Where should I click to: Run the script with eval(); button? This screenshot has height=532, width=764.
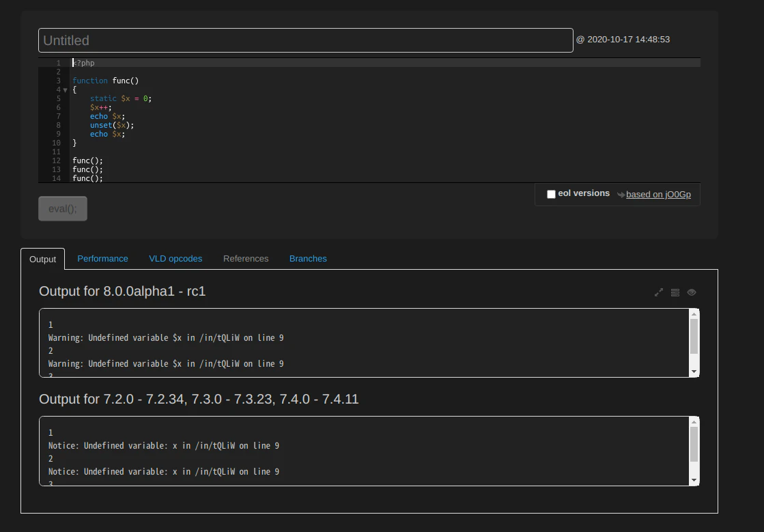pos(63,208)
